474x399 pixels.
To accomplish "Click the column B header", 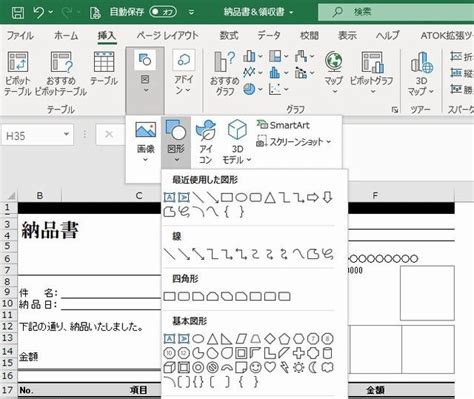I will [x=40, y=195].
